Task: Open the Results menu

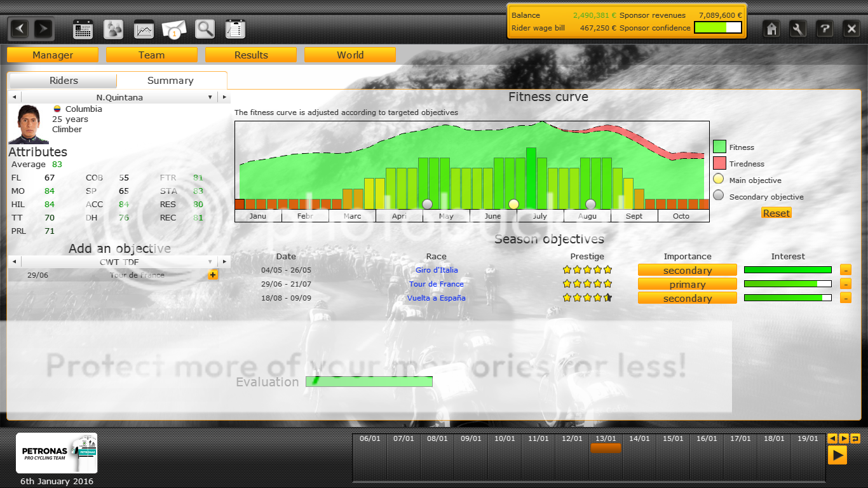Action: click(x=251, y=55)
